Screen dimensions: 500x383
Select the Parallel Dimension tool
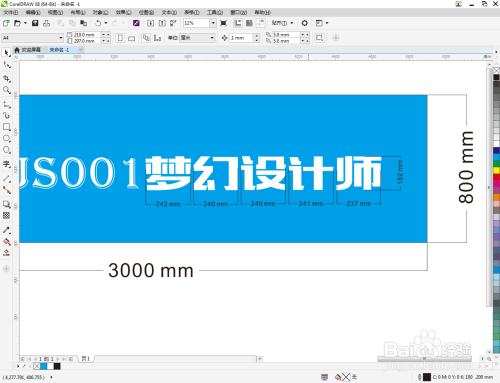pos(6,179)
